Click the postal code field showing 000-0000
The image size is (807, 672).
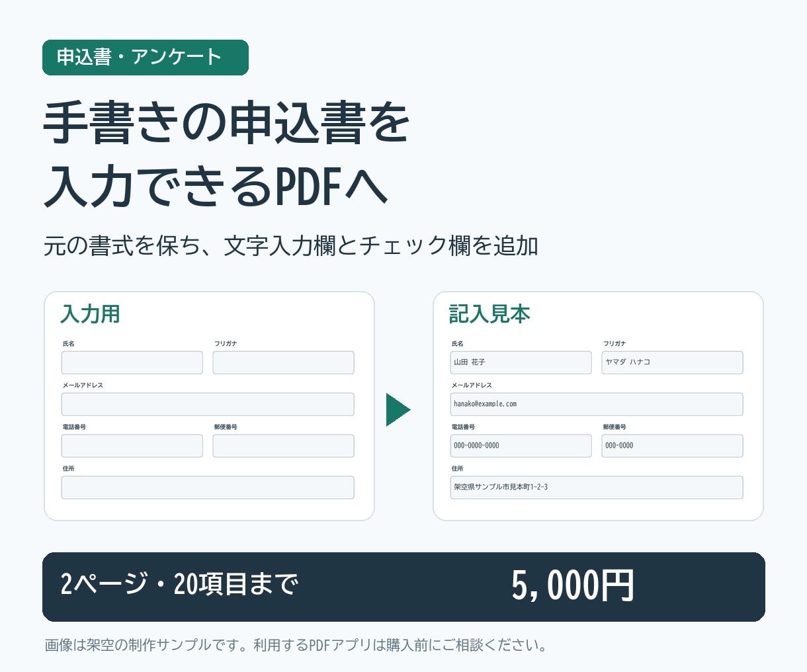672,446
